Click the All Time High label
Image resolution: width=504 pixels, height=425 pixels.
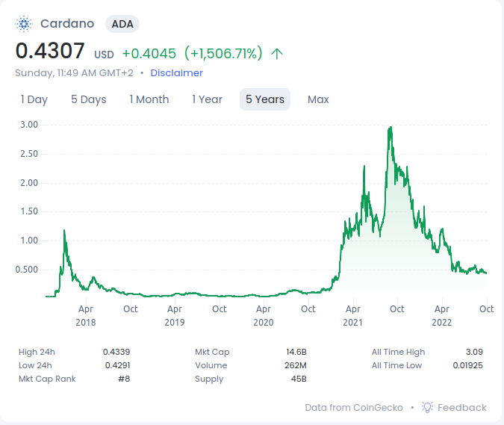[398, 353]
